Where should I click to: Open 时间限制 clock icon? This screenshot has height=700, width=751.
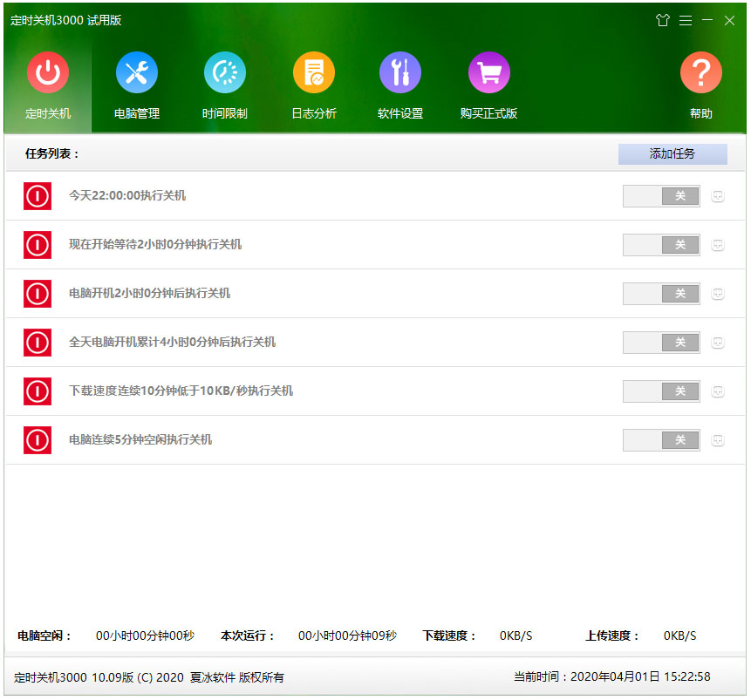[x=225, y=74]
